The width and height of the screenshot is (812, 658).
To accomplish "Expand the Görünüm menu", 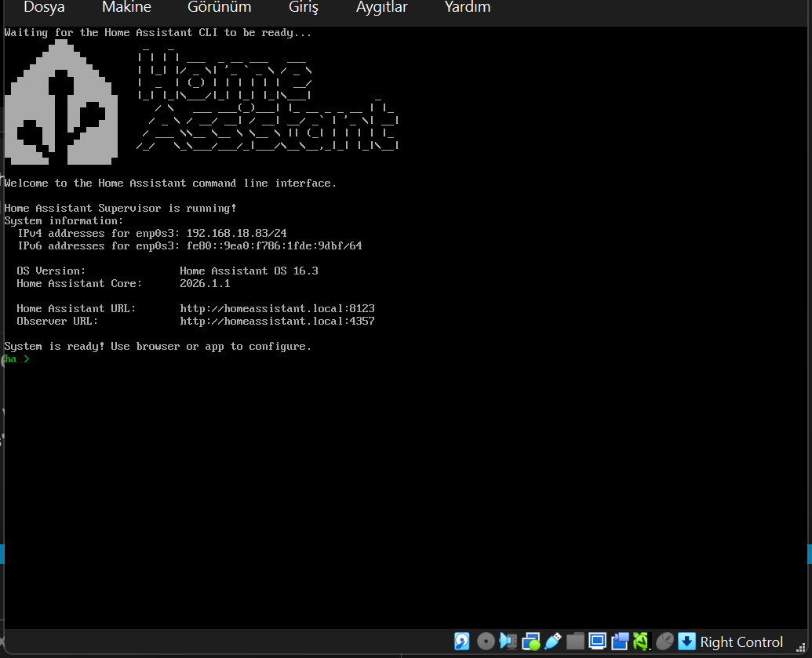I will click(219, 8).
